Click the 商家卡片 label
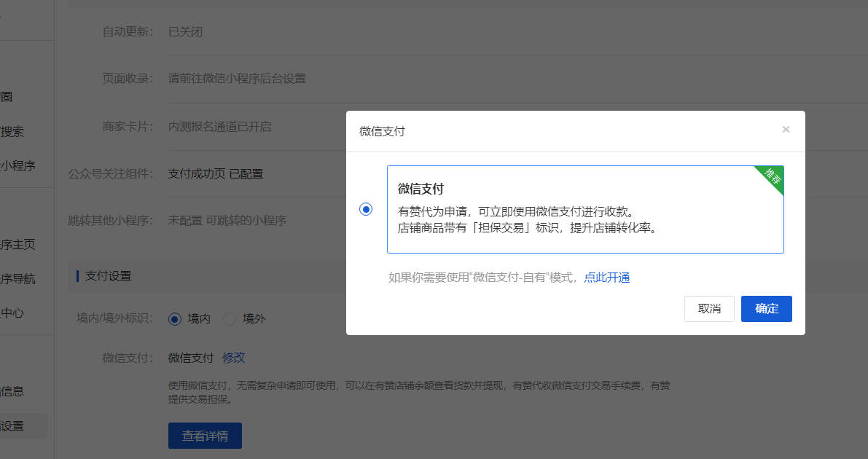This screenshot has height=459, width=868. (x=128, y=127)
